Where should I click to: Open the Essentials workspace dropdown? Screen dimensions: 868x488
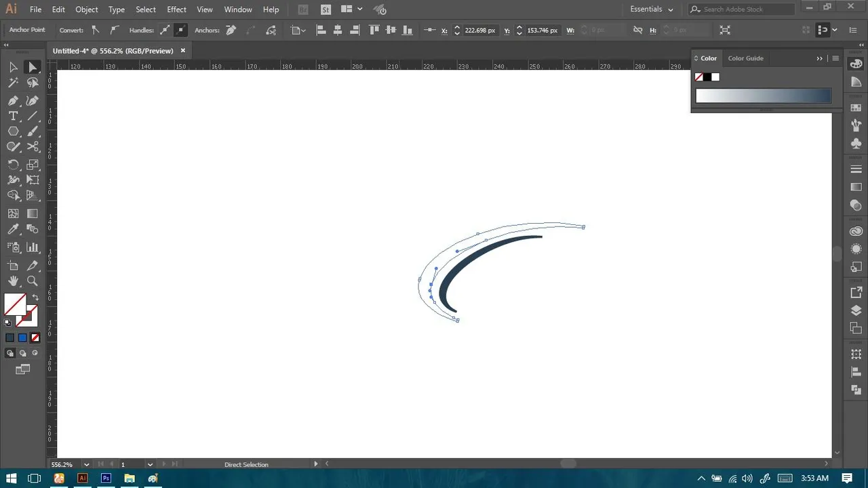tap(652, 9)
